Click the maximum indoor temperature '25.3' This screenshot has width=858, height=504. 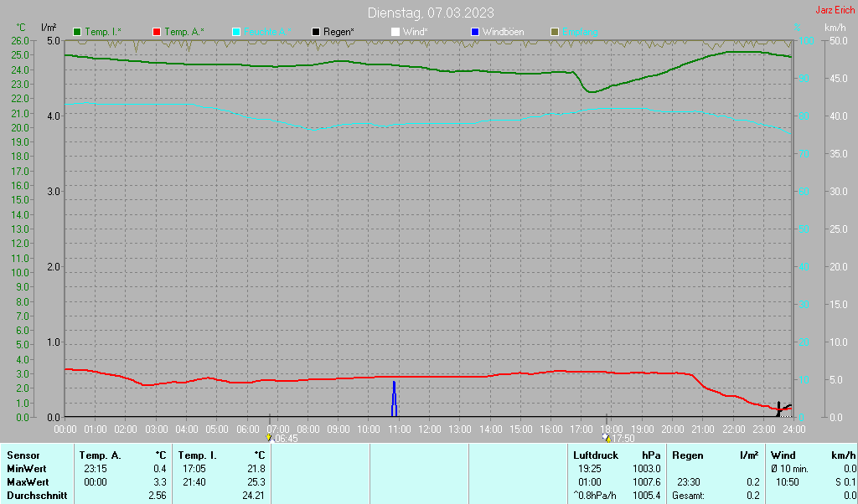pos(256,482)
